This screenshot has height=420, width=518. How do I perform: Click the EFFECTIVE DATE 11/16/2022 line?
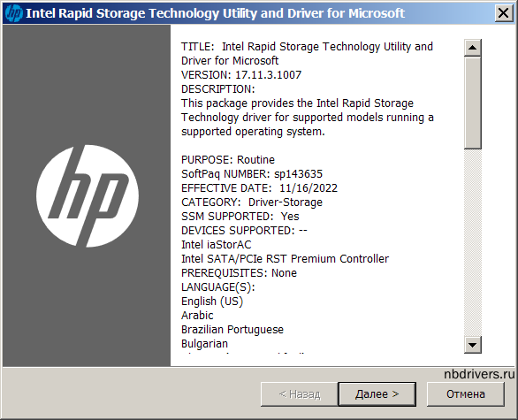coord(259,188)
